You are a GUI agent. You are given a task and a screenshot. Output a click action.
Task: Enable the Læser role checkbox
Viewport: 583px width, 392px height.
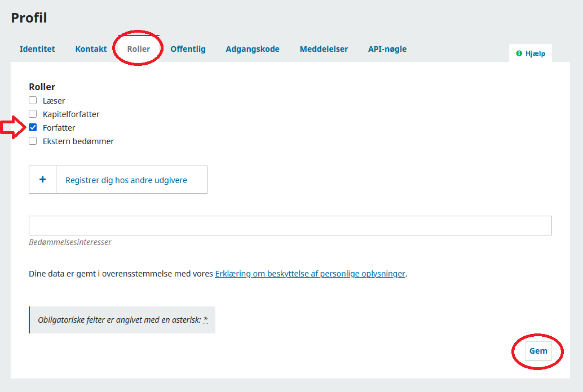[x=33, y=101]
